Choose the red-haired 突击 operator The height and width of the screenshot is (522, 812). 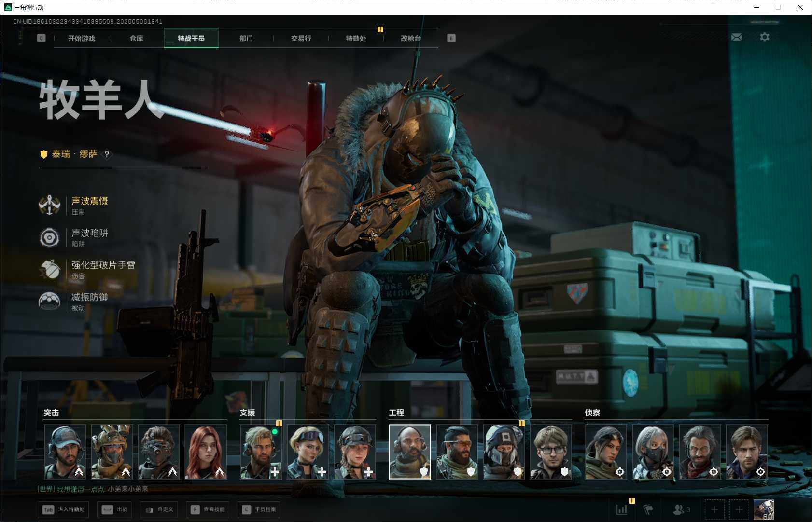pyautogui.click(x=206, y=452)
